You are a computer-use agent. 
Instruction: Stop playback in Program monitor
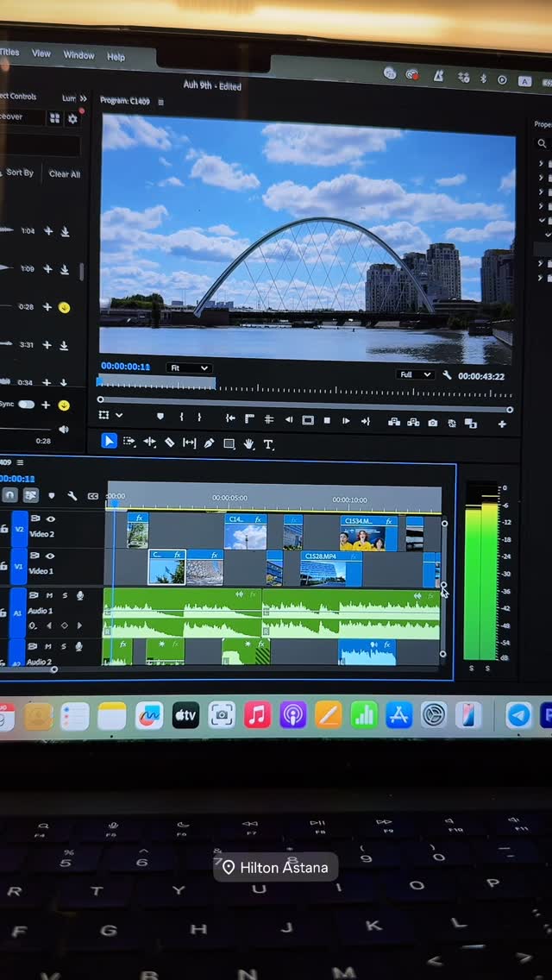tap(327, 421)
